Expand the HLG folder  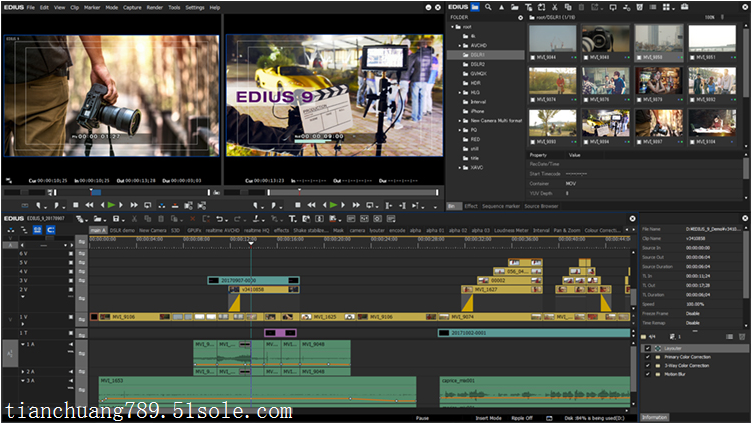(x=459, y=93)
